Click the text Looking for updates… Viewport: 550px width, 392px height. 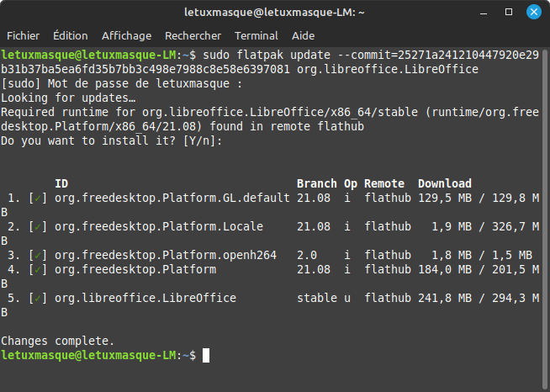[68, 98]
